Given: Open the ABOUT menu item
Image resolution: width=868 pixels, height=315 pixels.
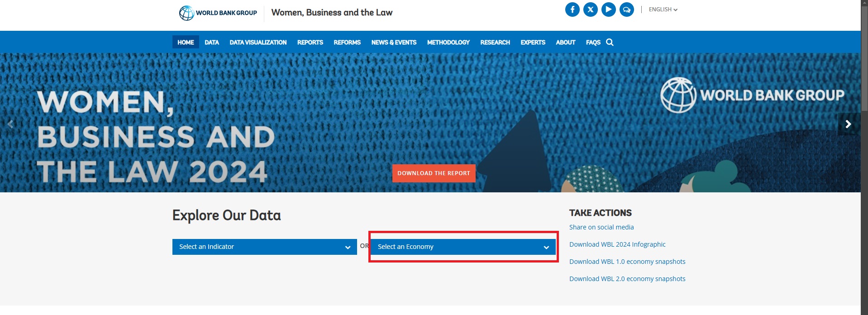Looking at the screenshot, I should [566, 42].
